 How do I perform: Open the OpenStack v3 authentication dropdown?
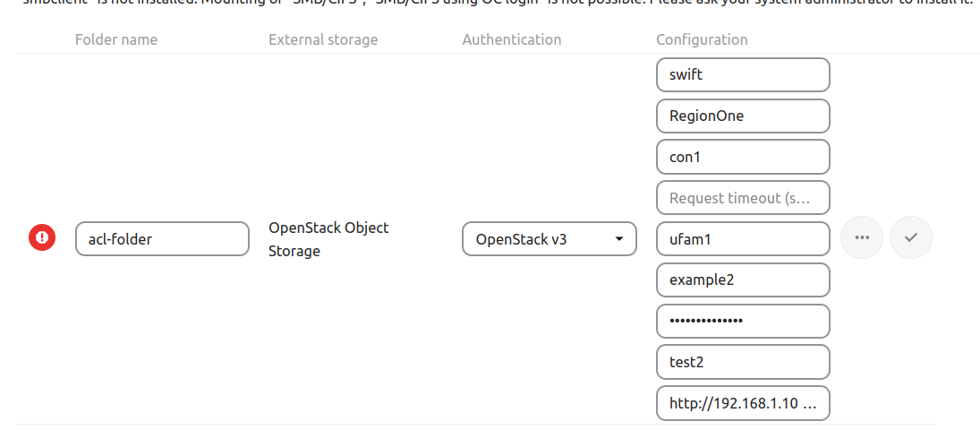[549, 239]
